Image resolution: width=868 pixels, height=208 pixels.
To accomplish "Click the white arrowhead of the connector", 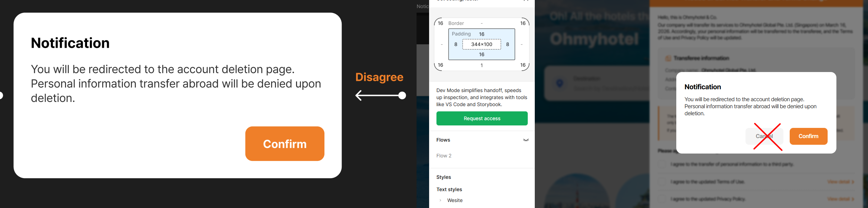I will pyautogui.click(x=359, y=95).
